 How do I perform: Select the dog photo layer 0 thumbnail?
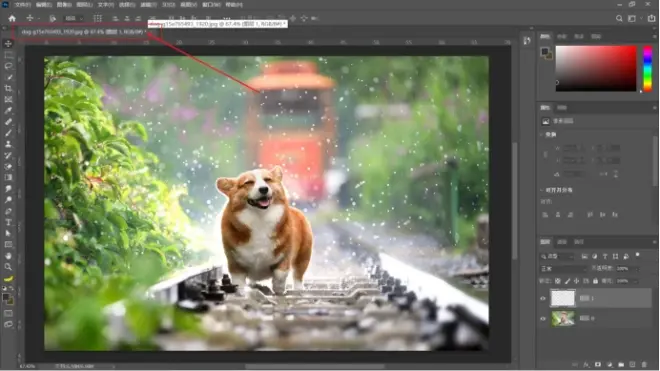[563, 319]
